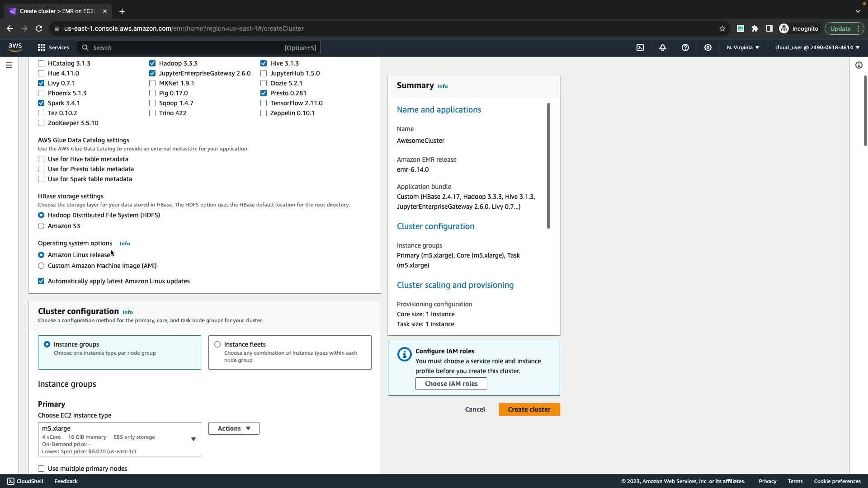Bookmark this page with star icon

point(722,28)
